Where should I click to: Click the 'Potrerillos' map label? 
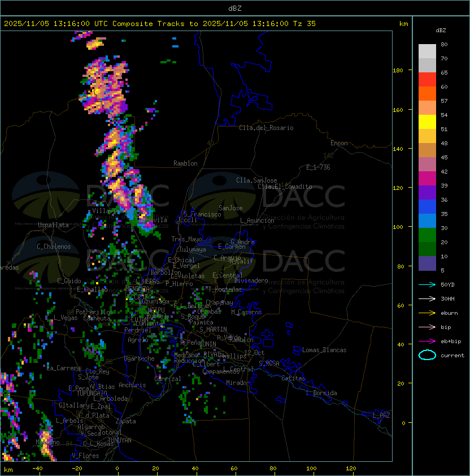[94, 312]
